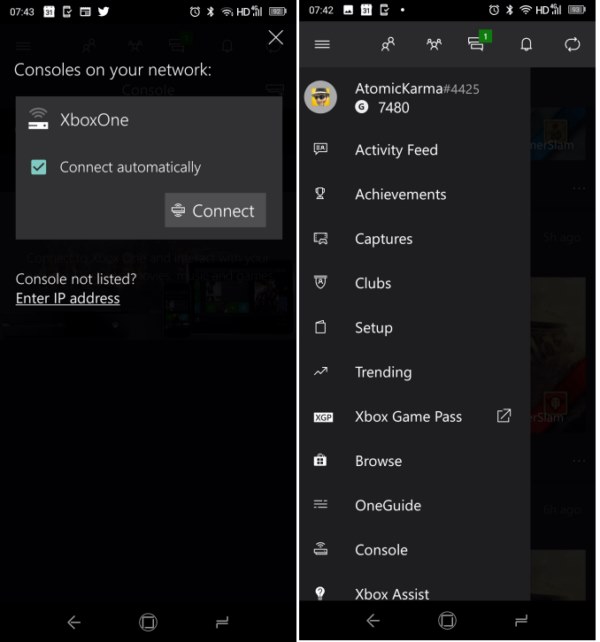Tap the Achievements trophy icon

click(x=320, y=193)
